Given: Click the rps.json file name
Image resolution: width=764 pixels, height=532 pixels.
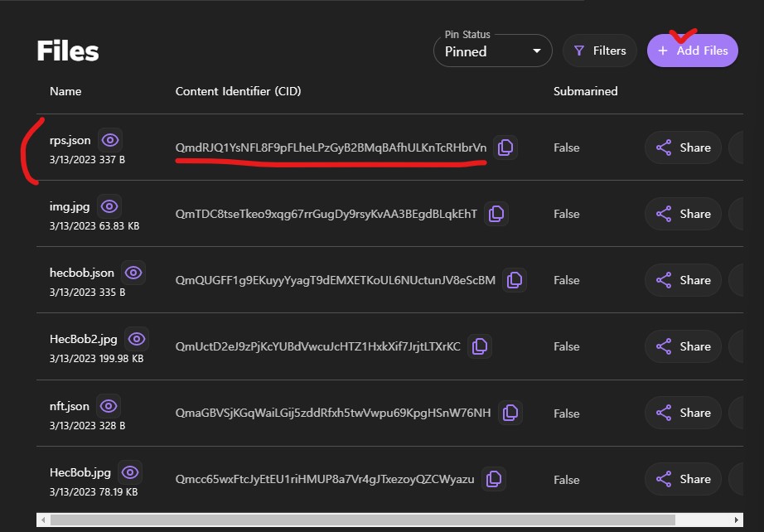Looking at the screenshot, I should [x=70, y=140].
